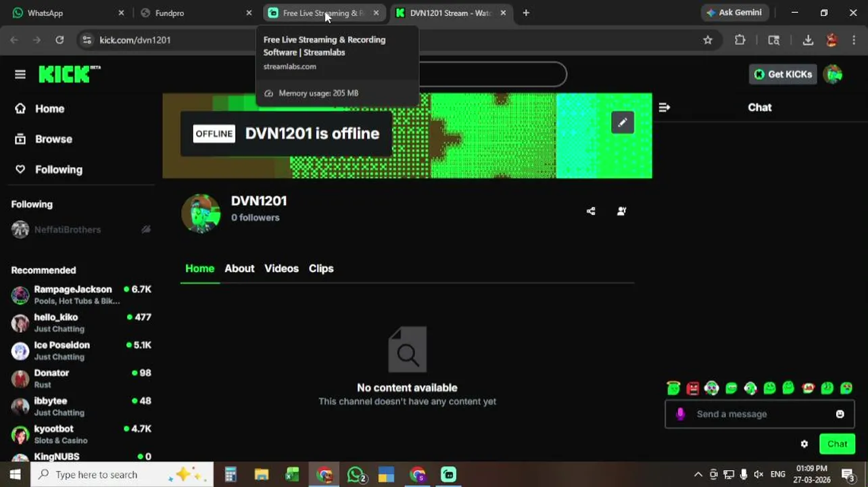The width and height of the screenshot is (868, 487).
Task: Open chat settings gear
Action: (804, 444)
